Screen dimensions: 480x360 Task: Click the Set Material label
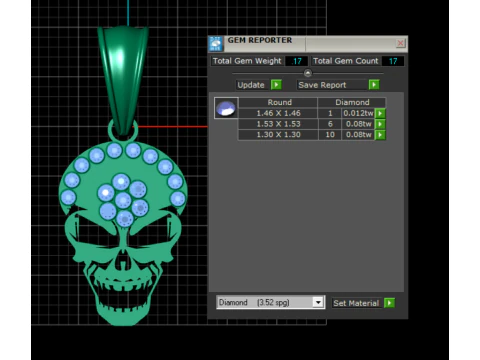click(356, 303)
